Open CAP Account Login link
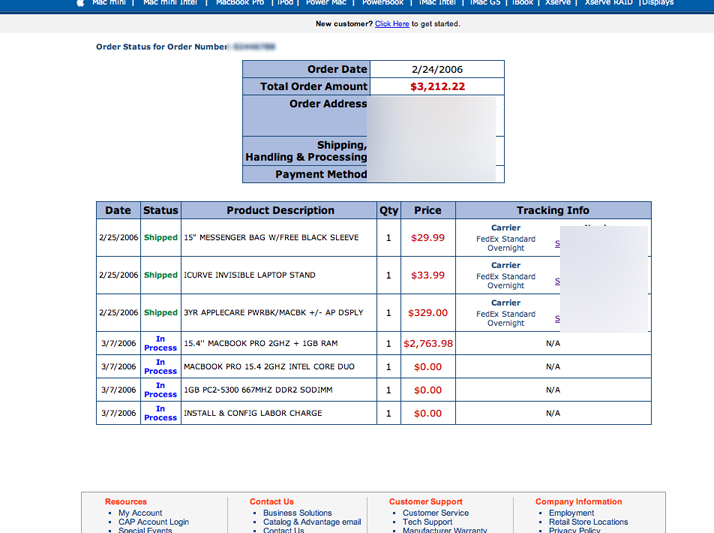Screen dimensions: 714x533 (x=153, y=522)
